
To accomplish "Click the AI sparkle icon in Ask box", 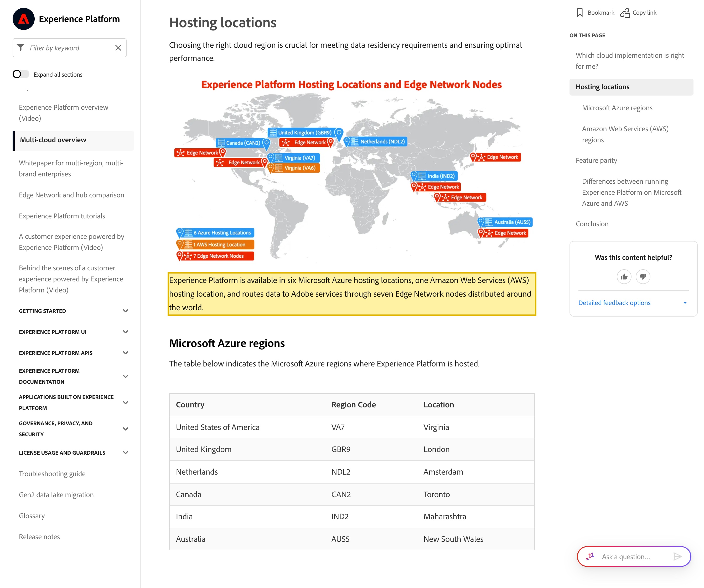I will (590, 556).
